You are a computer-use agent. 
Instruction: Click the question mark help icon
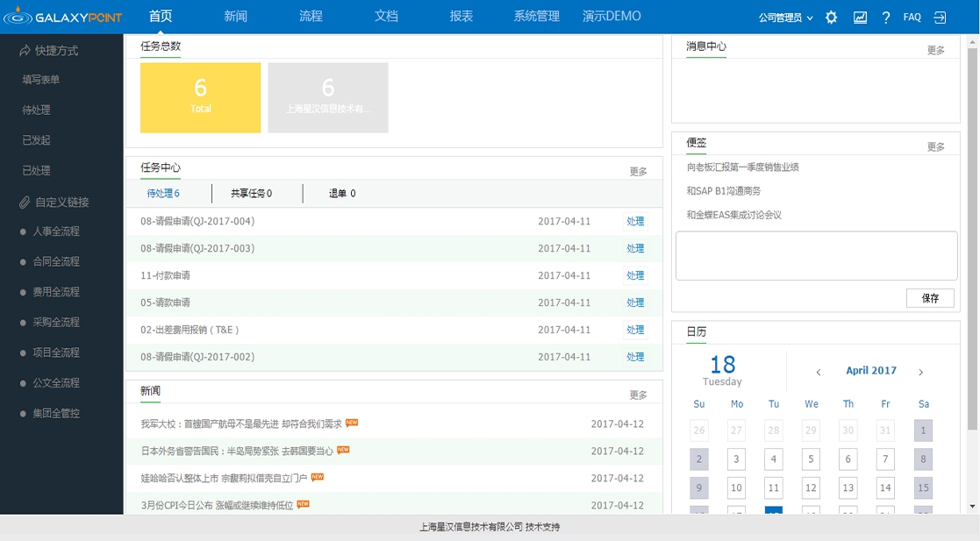pyautogui.click(x=885, y=18)
